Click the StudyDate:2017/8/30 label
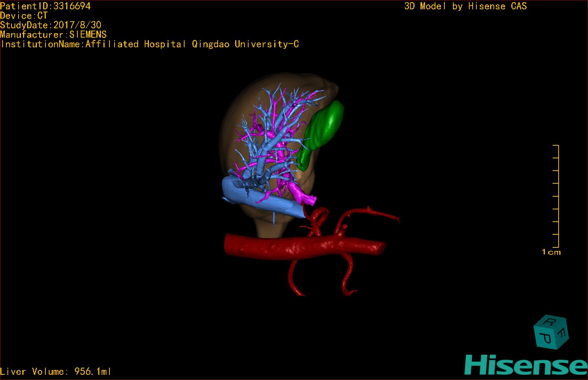This screenshot has height=380, width=588. click(51, 25)
